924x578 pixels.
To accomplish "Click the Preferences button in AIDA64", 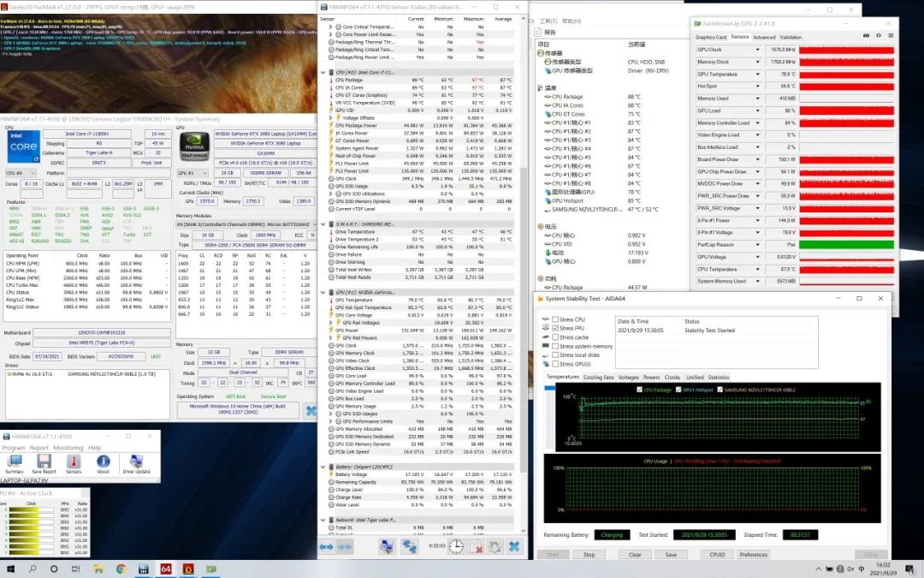I will click(x=753, y=554).
